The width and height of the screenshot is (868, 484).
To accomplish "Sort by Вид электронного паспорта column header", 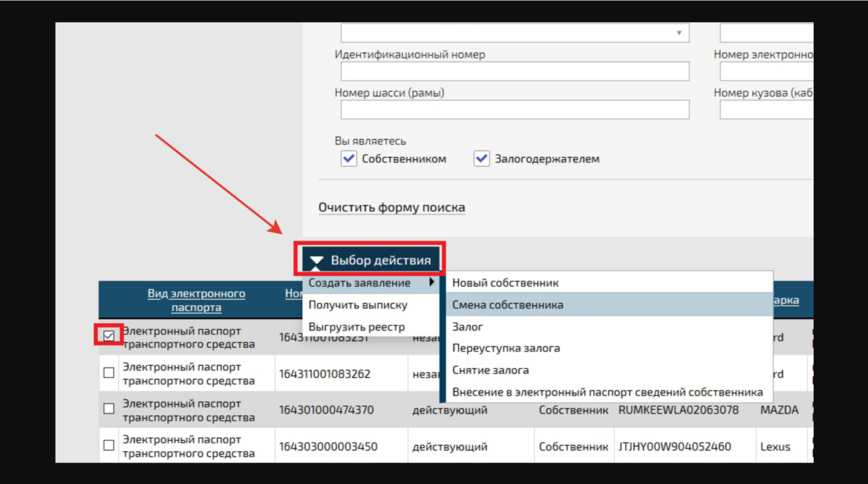I will (x=196, y=300).
